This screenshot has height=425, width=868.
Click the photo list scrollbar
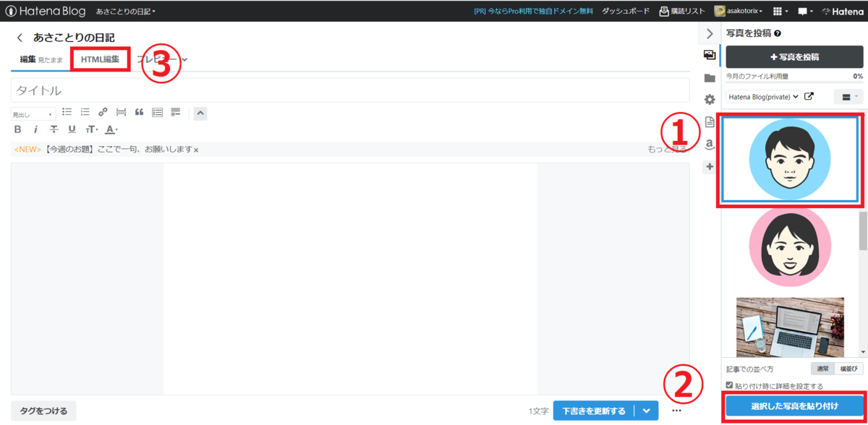click(863, 231)
